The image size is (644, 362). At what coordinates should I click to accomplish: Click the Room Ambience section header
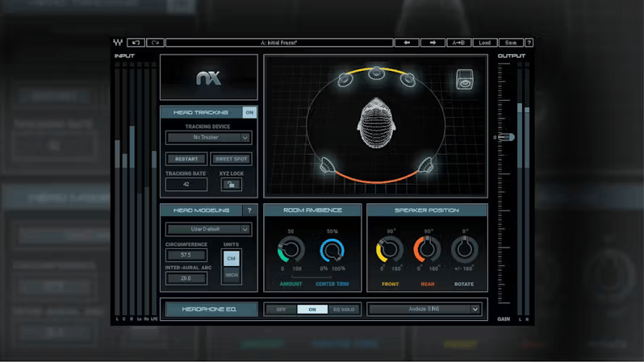(312, 210)
